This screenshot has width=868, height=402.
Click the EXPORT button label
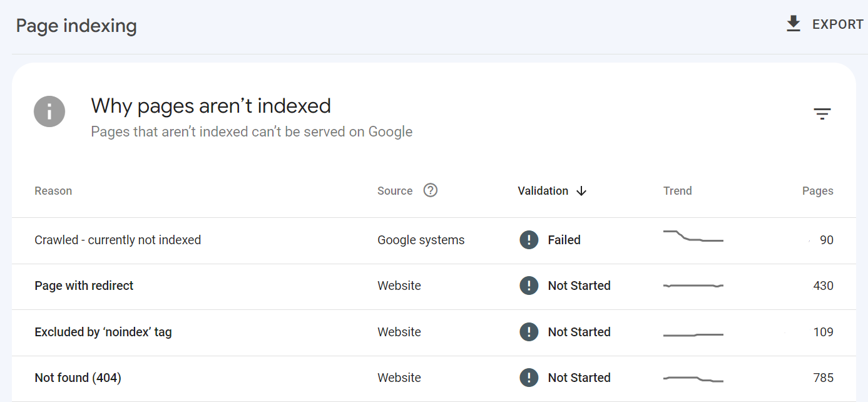(837, 24)
